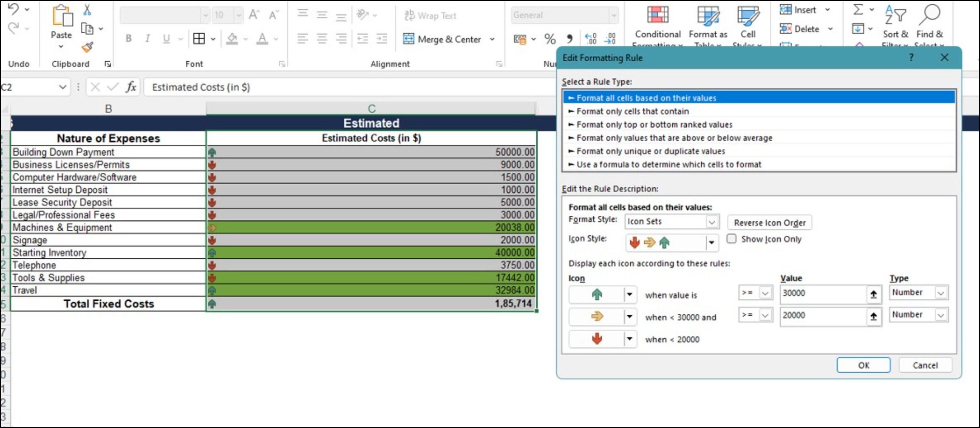Align text to the right
Viewport: 980px width, 428px height.
point(341,39)
